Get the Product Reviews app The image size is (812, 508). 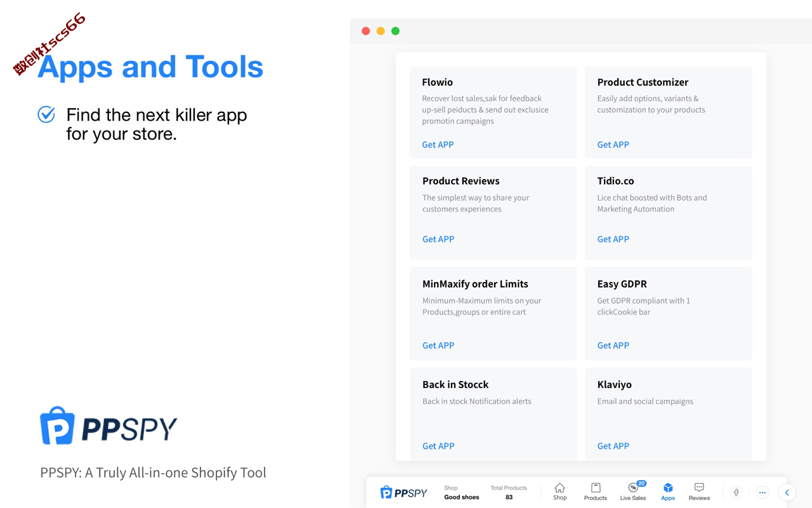tap(438, 239)
